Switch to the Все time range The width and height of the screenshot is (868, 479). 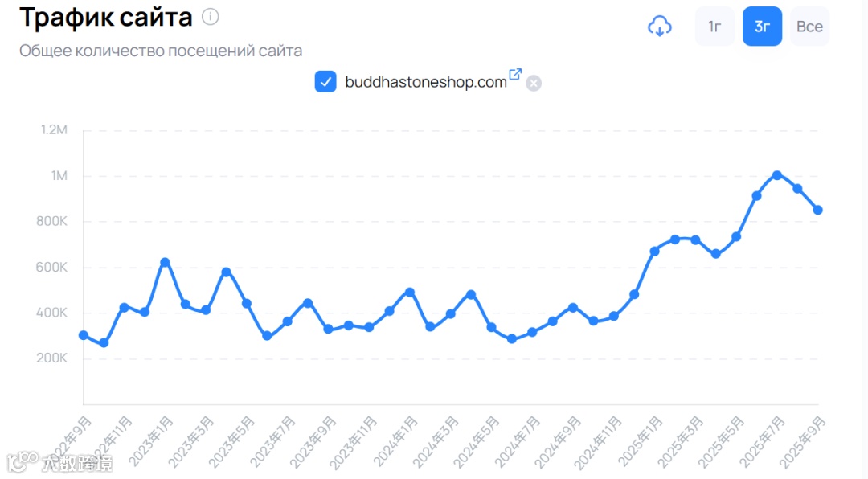tap(809, 26)
